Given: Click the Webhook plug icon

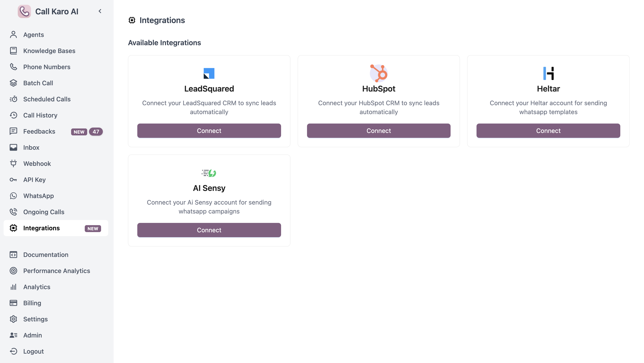Looking at the screenshot, I should coord(13,163).
